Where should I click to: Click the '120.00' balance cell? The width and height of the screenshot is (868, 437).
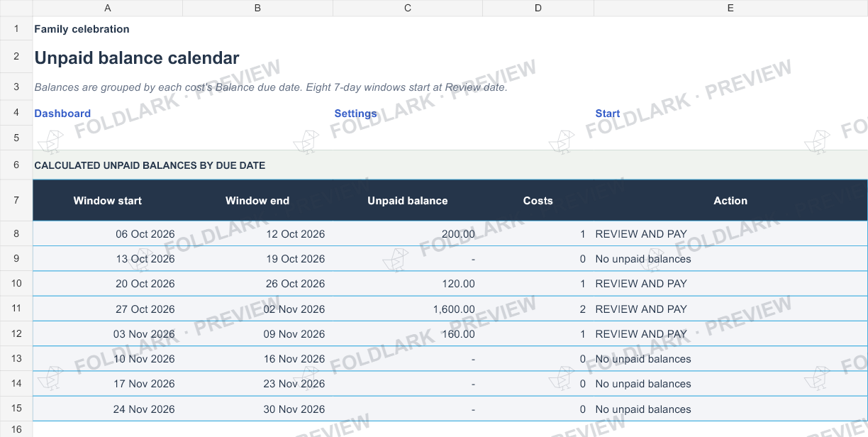pyautogui.click(x=408, y=284)
